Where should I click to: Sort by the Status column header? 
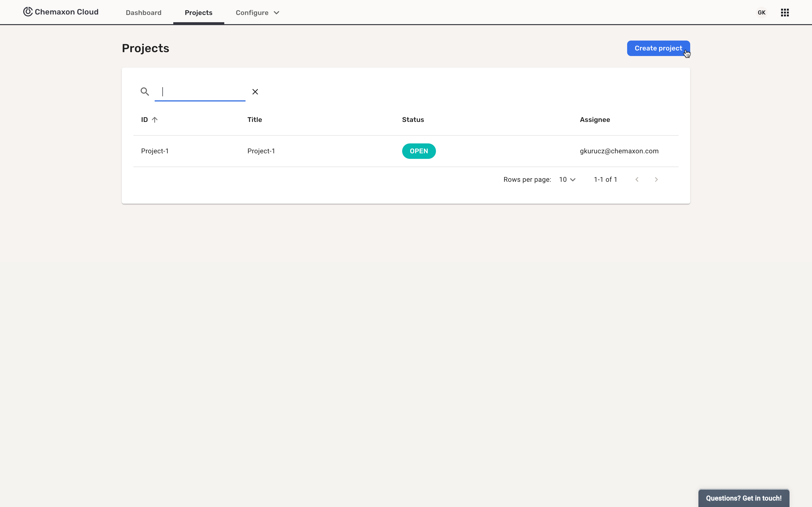tap(413, 120)
